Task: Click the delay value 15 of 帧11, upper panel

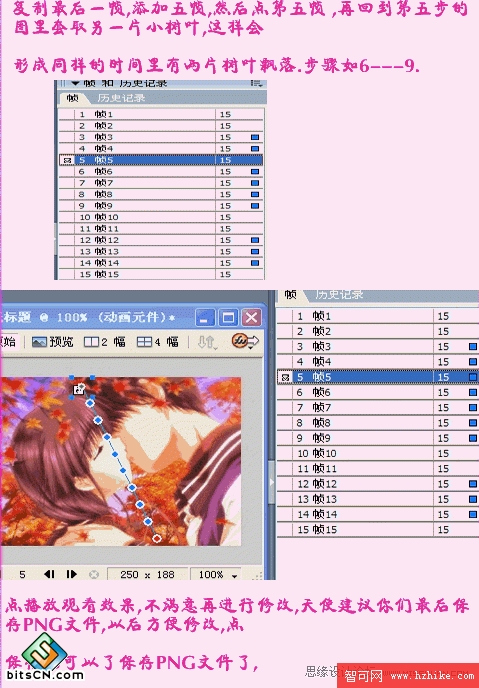Action: 225,229
